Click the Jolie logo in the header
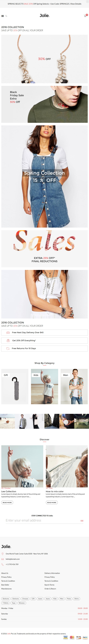 coord(44,16)
